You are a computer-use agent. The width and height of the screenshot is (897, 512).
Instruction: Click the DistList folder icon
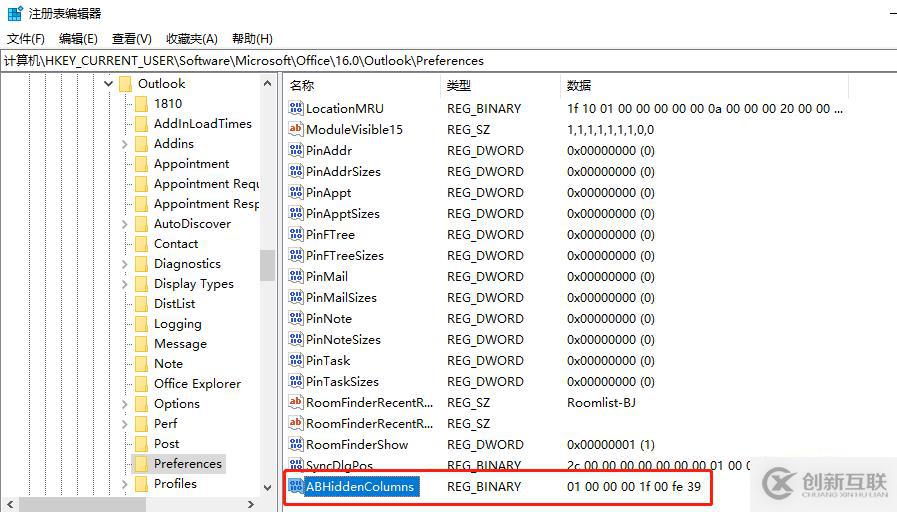pyautogui.click(x=141, y=304)
